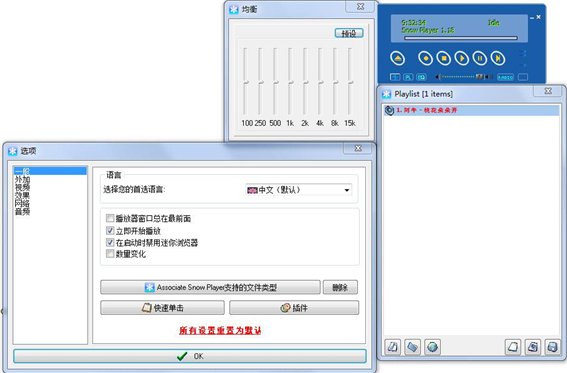
Task: Uncheck 在启动时禁用迷你浏览器 checkbox
Action: (x=110, y=242)
